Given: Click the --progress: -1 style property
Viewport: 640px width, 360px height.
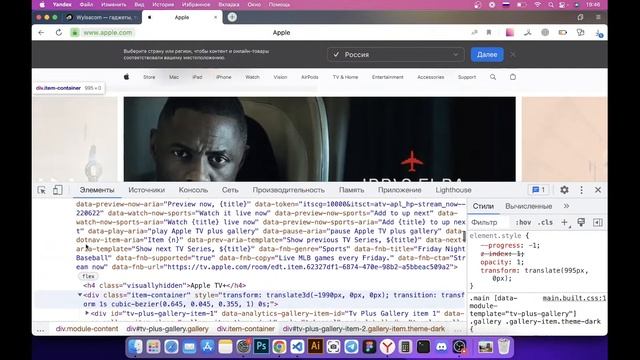Looking at the screenshot, I should click(x=510, y=245).
